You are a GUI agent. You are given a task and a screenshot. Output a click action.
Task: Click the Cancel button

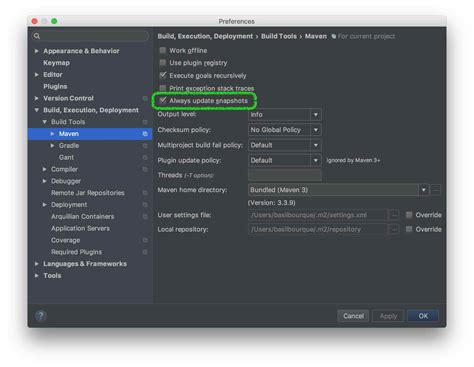[353, 316]
